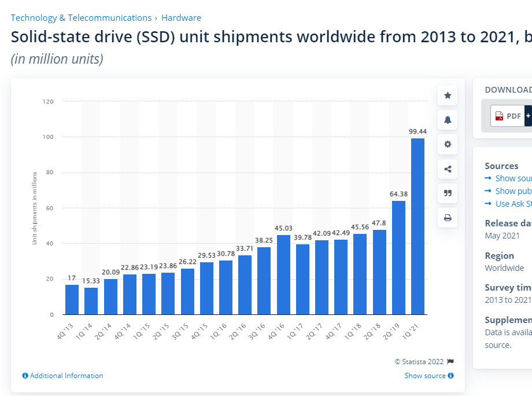Click Show sources information link in sidebar
This screenshot has width=532, height=396.
pos(513,178)
